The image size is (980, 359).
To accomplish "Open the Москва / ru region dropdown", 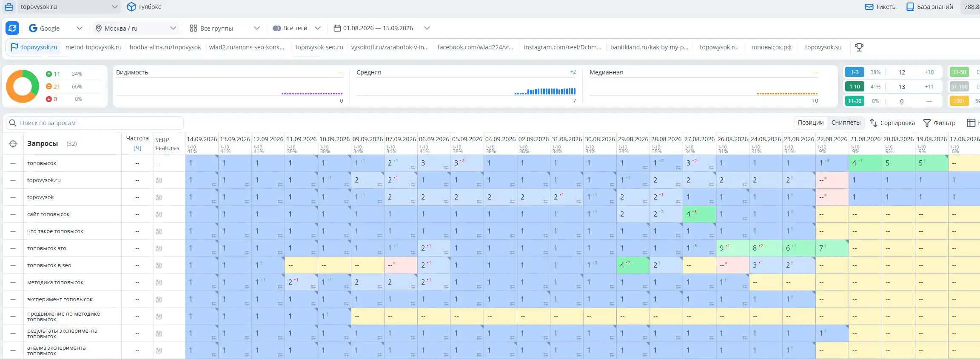I will (x=136, y=28).
